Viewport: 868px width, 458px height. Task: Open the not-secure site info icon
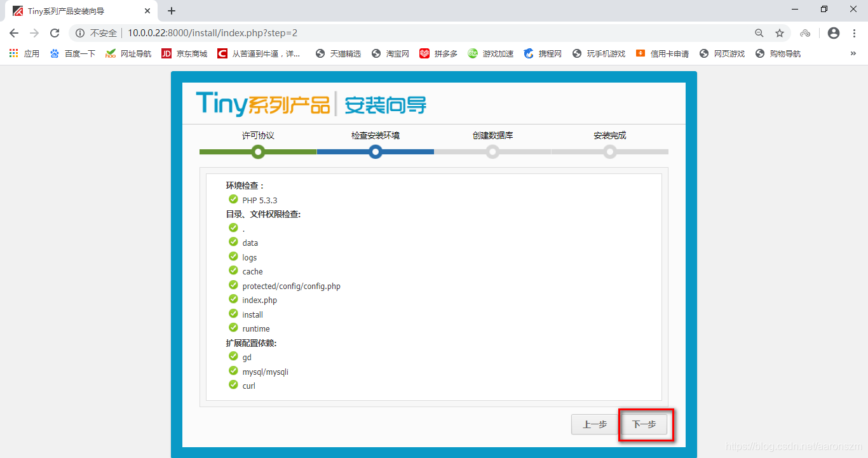(80, 33)
